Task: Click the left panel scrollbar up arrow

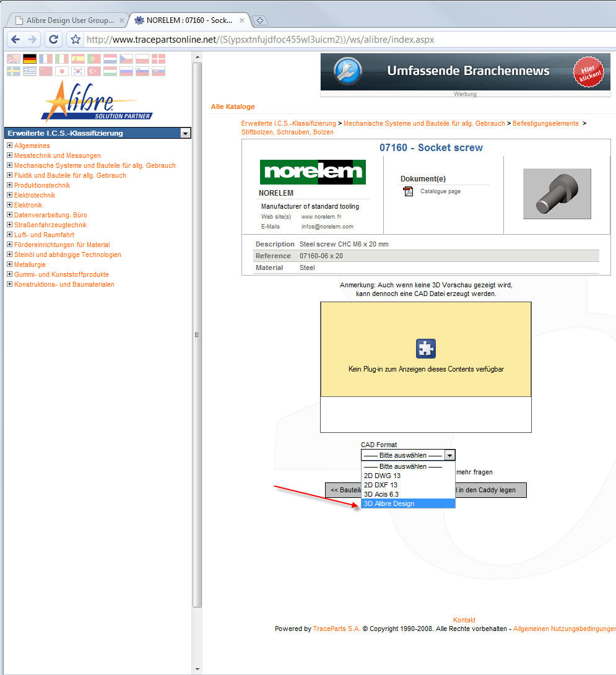Action: click(197, 57)
